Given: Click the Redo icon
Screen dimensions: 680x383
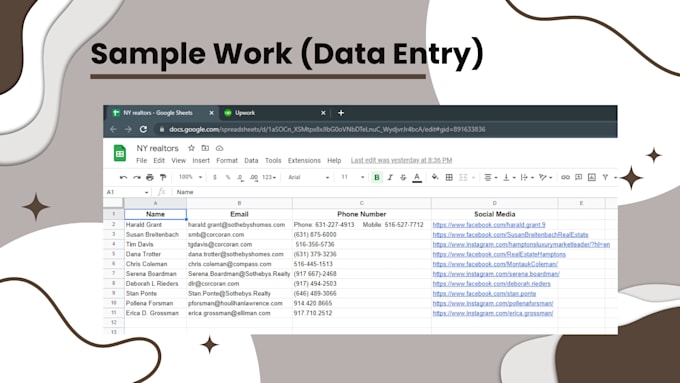Looking at the screenshot, I should tap(137, 177).
